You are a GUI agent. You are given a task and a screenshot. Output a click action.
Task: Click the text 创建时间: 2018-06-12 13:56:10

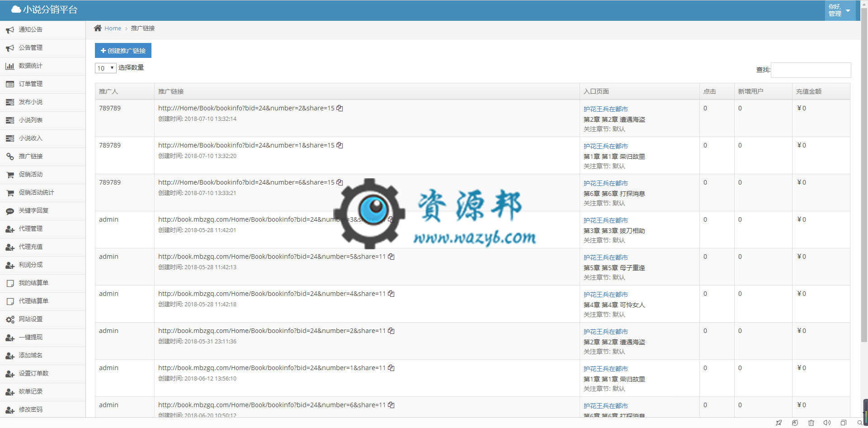(197, 379)
